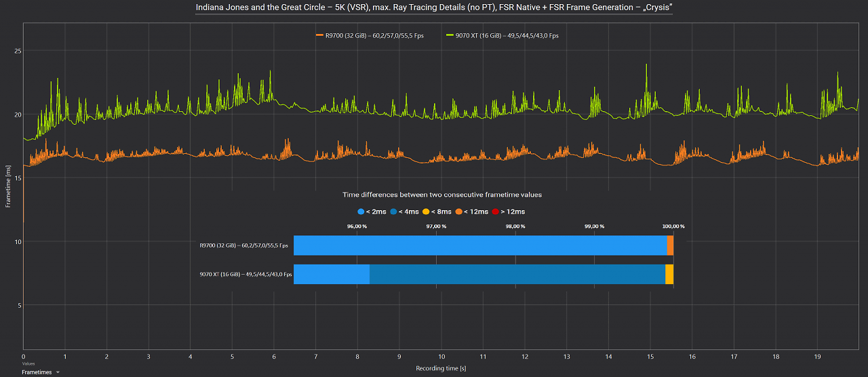Click the 9070 XT (16 GiB) bar row label
The width and height of the screenshot is (868, 377).
(245, 274)
